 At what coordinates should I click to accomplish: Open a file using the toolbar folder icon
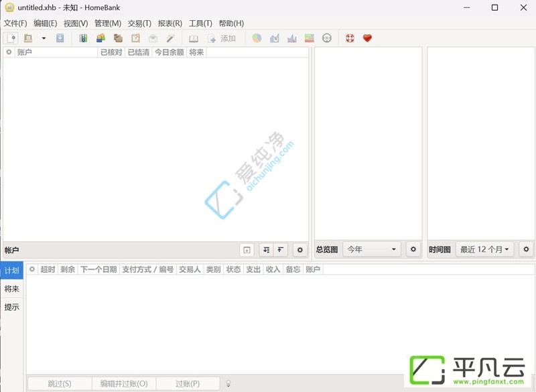[x=28, y=38]
